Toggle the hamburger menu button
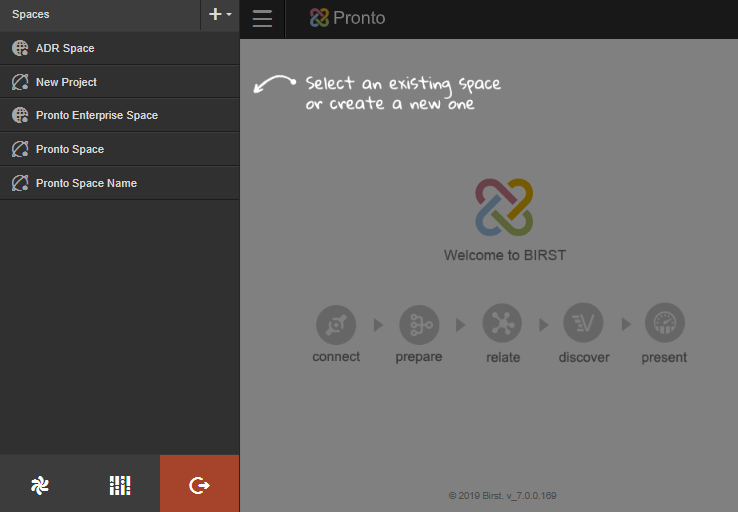The image size is (738, 512). (x=262, y=19)
